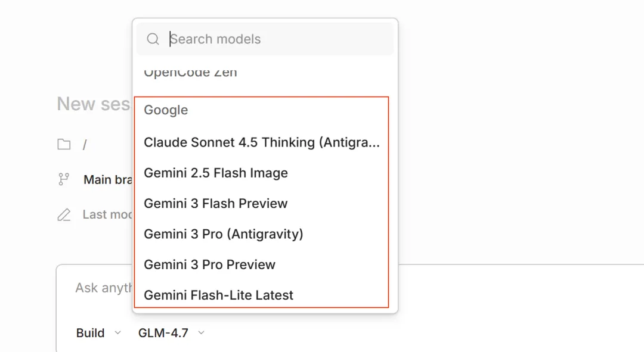This screenshot has width=644, height=352.
Task: Click the magnifier icon in the search box
Action: (153, 39)
